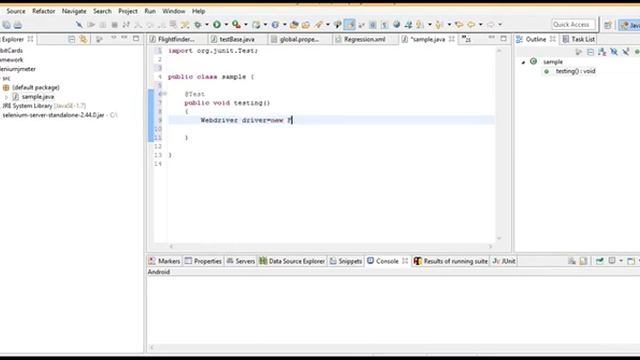Select testing() : void in Outline

coord(575,71)
